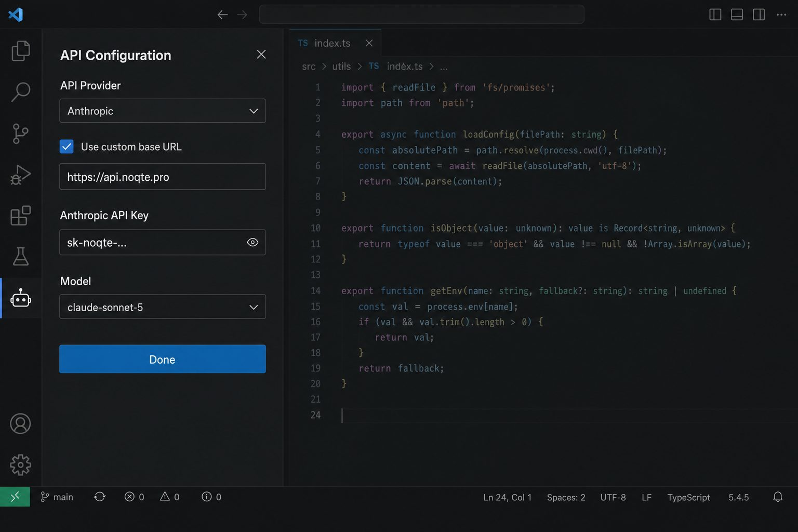Click the loadConfig function name
This screenshot has height=532, width=798.
[x=488, y=135]
